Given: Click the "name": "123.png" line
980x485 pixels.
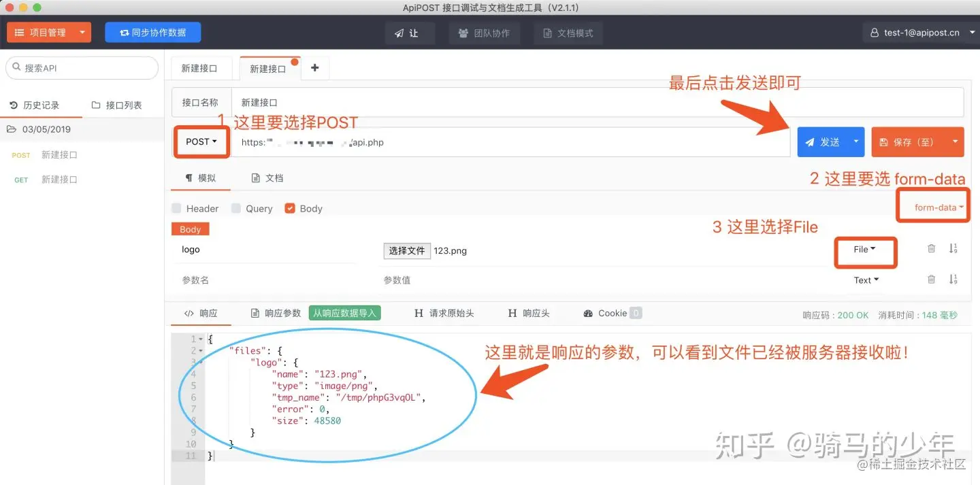Looking at the screenshot, I should pyautogui.click(x=319, y=374).
